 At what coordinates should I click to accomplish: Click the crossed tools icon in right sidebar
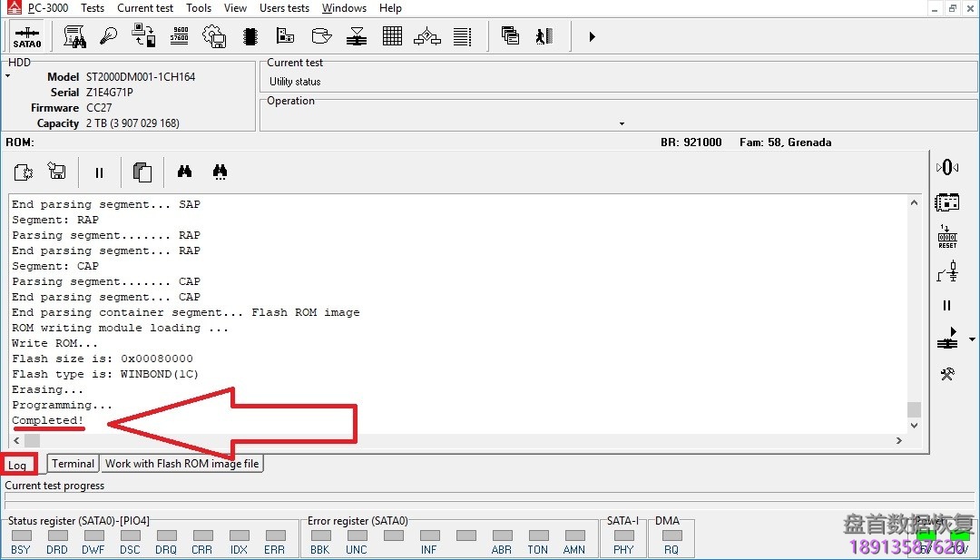point(947,374)
